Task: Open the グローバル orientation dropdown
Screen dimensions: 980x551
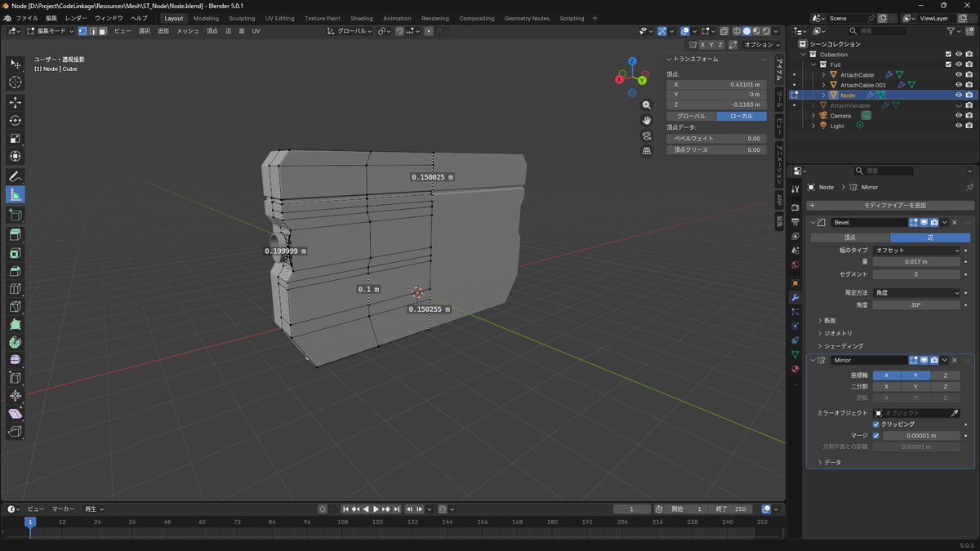Action: click(x=349, y=31)
